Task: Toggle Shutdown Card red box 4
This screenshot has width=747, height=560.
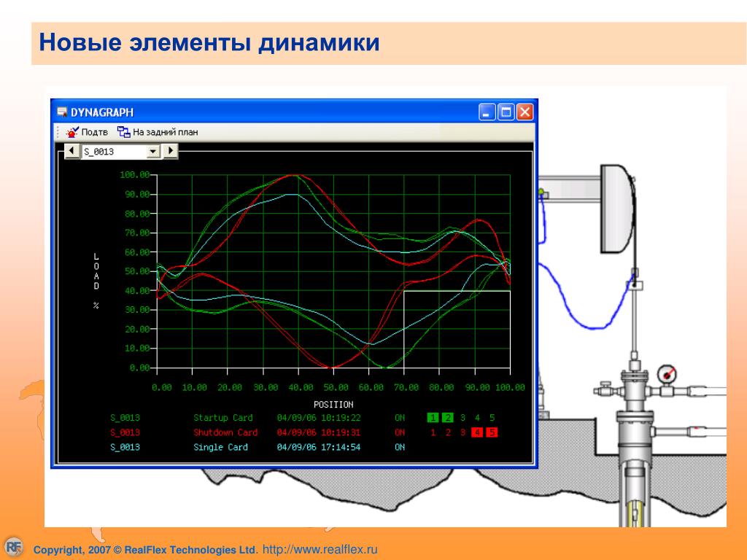Action: point(477,432)
